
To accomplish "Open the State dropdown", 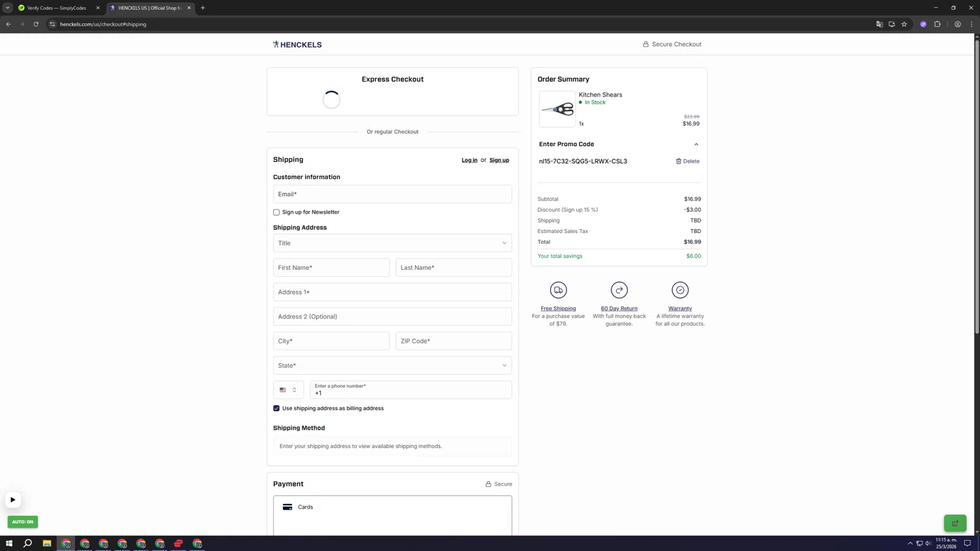I will click(393, 366).
